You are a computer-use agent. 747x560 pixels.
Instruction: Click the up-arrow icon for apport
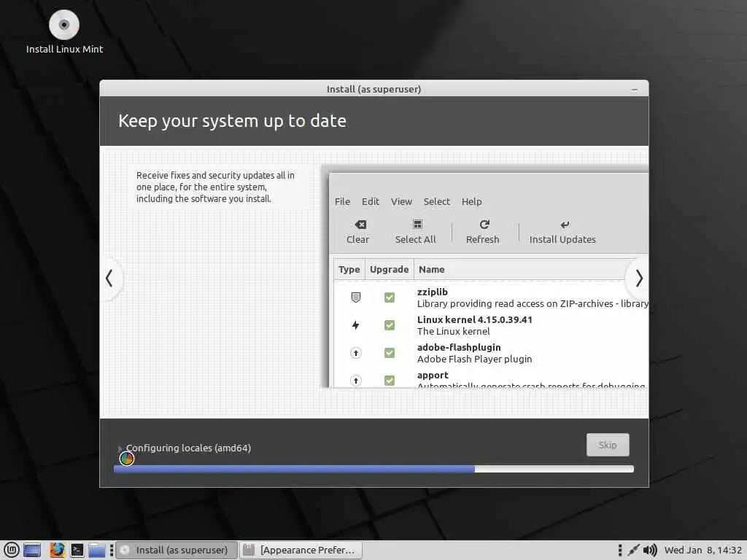[355, 381]
